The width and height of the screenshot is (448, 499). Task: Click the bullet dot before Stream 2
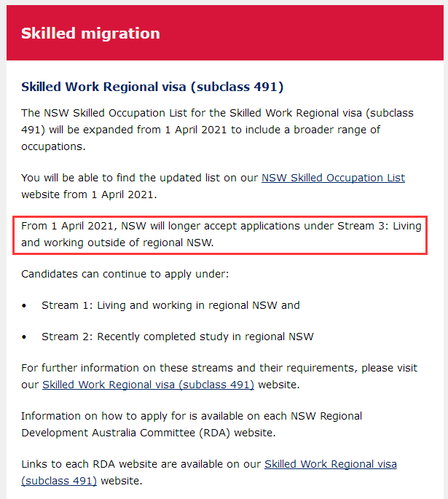coord(25,337)
